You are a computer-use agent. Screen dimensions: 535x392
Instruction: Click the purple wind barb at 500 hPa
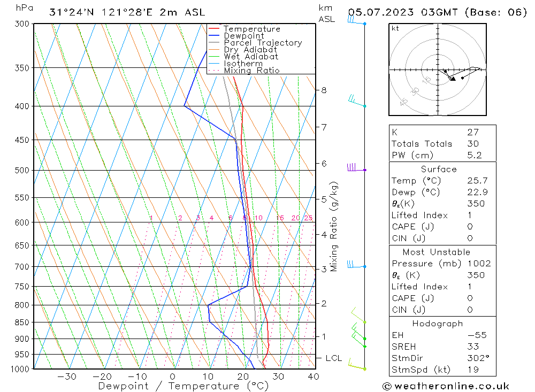tap(356, 168)
